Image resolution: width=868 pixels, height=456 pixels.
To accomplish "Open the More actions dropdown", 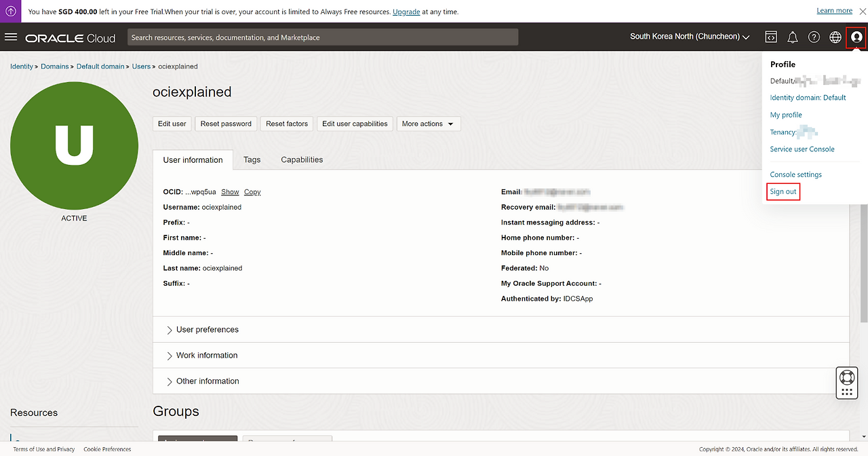I will (428, 123).
